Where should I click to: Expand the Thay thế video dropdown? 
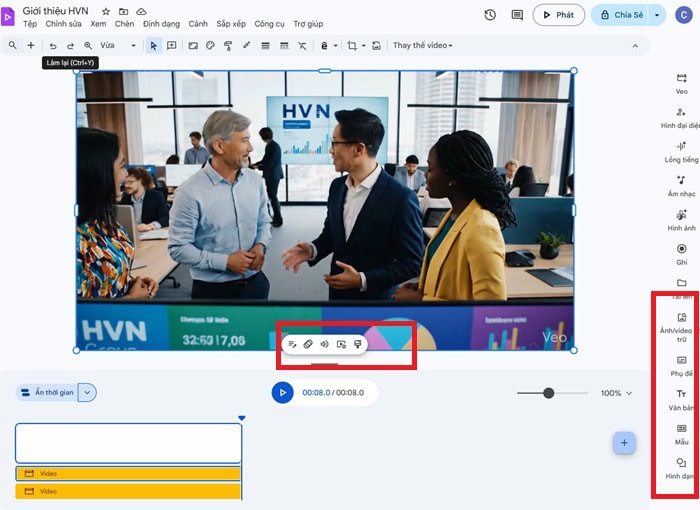[422, 46]
